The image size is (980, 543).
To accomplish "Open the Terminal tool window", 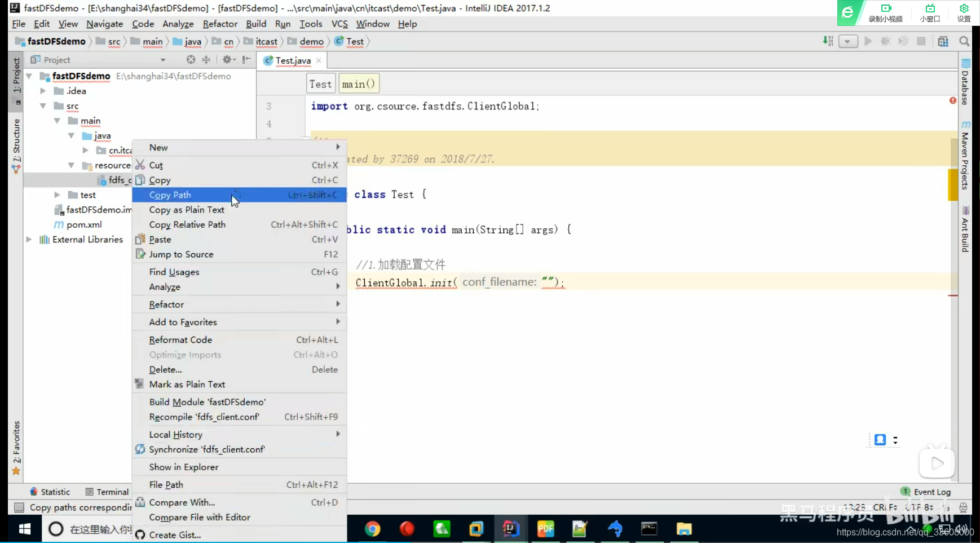I will click(x=107, y=492).
